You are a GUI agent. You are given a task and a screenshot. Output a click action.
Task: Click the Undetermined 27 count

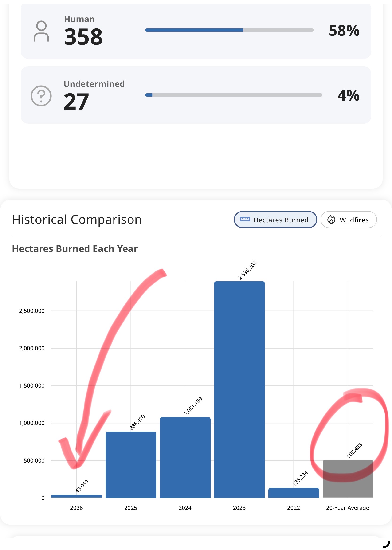coord(76,102)
